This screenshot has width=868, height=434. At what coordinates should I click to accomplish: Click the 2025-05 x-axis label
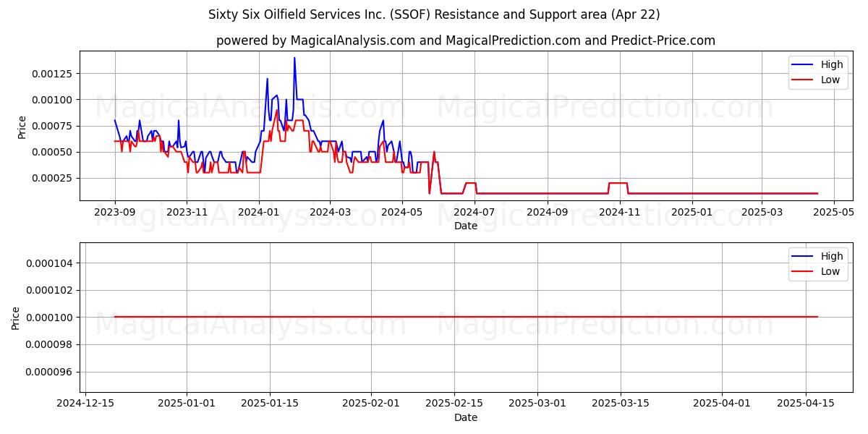pos(835,213)
